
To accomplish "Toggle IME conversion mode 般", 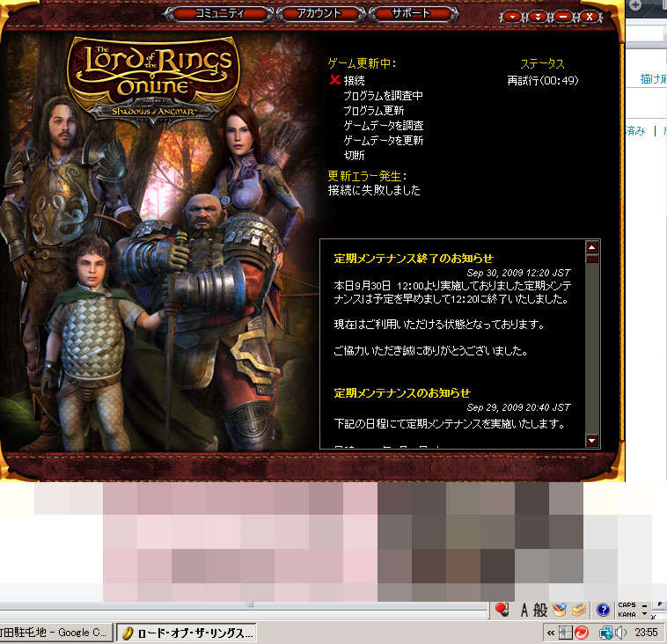I will tap(540, 610).
